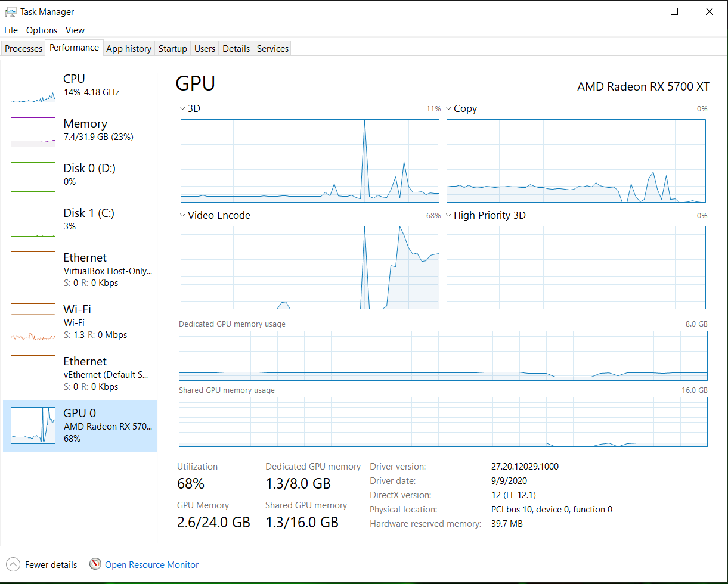
Task: Switch to the App history tab
Action: point(129,49)
